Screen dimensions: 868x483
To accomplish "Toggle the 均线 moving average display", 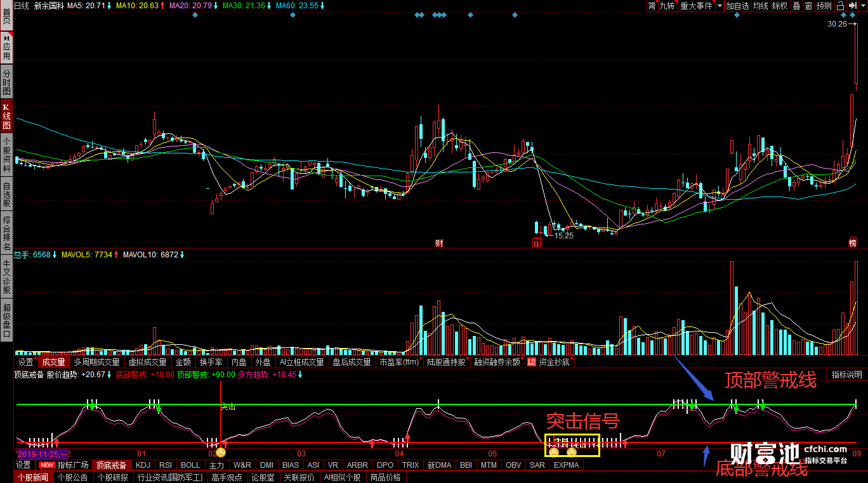I will tap(761, 6).
